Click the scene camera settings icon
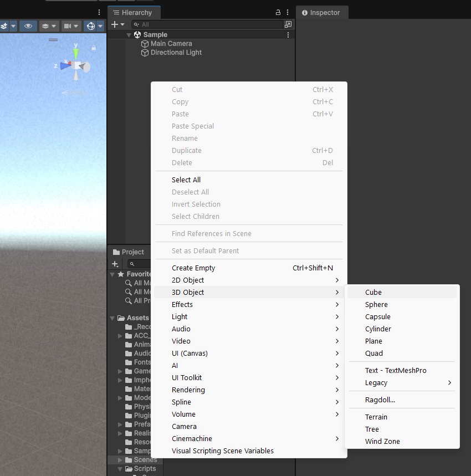 point(68,26)
